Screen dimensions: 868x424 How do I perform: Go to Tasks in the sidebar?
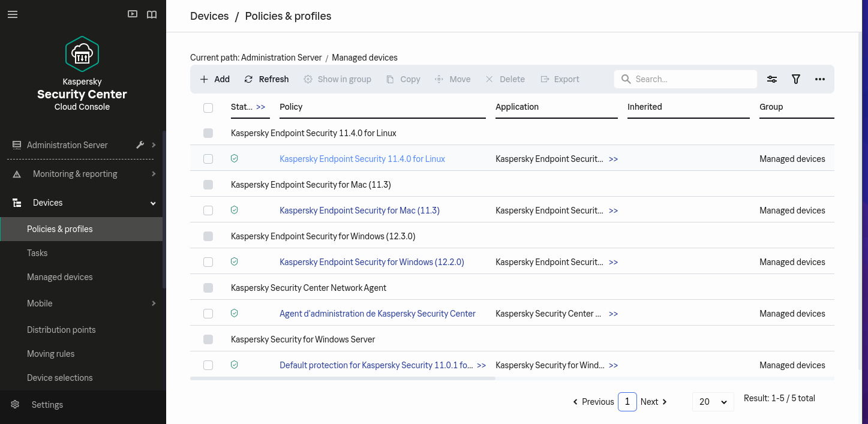(37, 253)
